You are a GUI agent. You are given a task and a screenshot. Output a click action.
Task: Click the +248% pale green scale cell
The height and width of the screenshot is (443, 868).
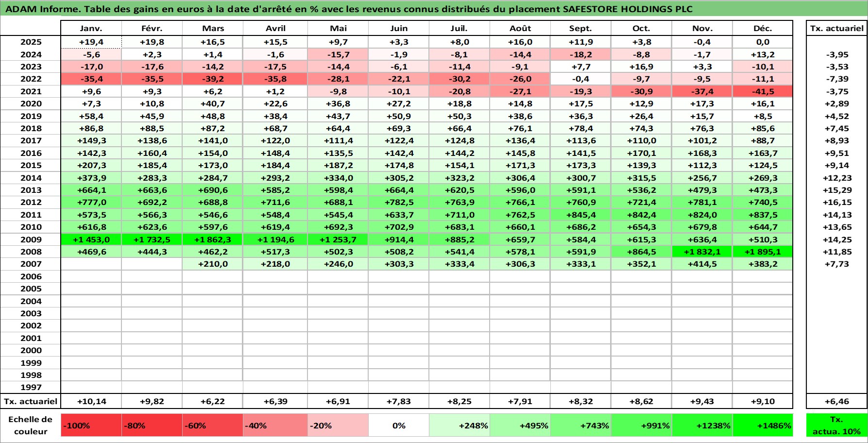[460, 426]
